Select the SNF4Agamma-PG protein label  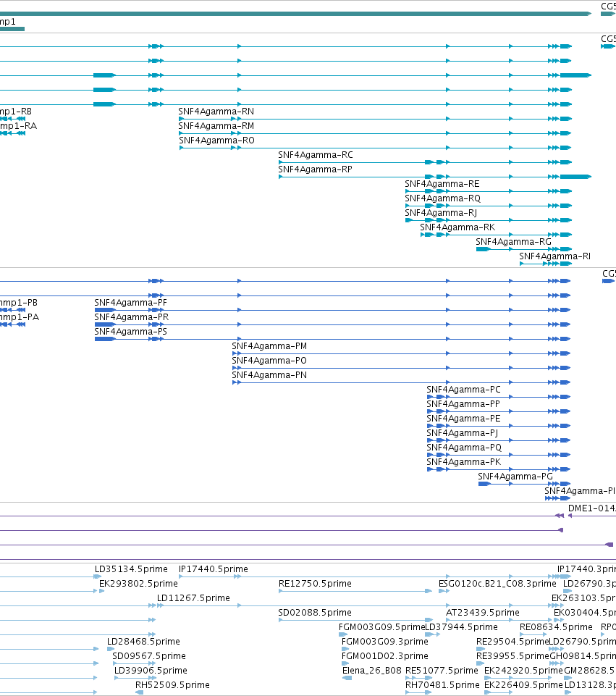[x=515, y=477]
